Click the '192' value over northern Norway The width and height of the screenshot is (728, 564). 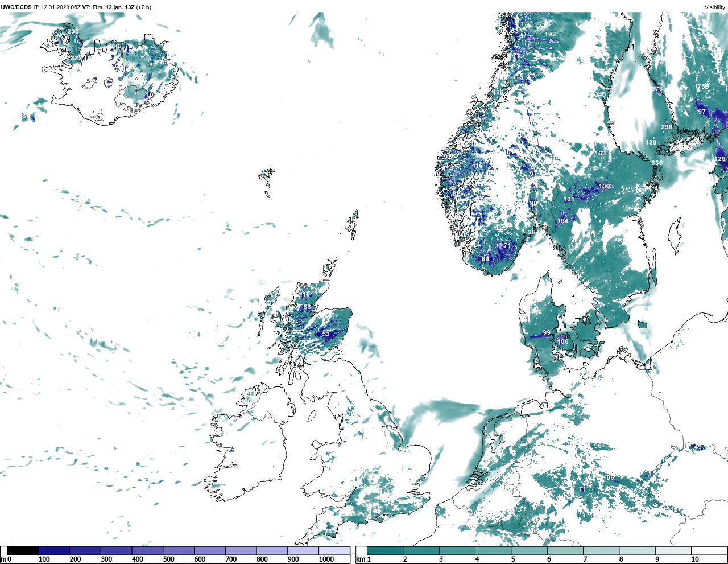pos(550,34)
